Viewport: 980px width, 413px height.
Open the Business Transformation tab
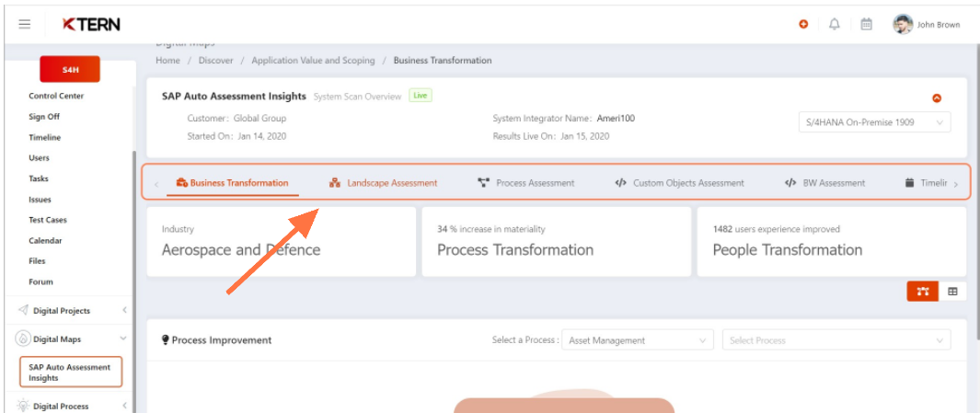pyautogui.click(x=233, y=183)
